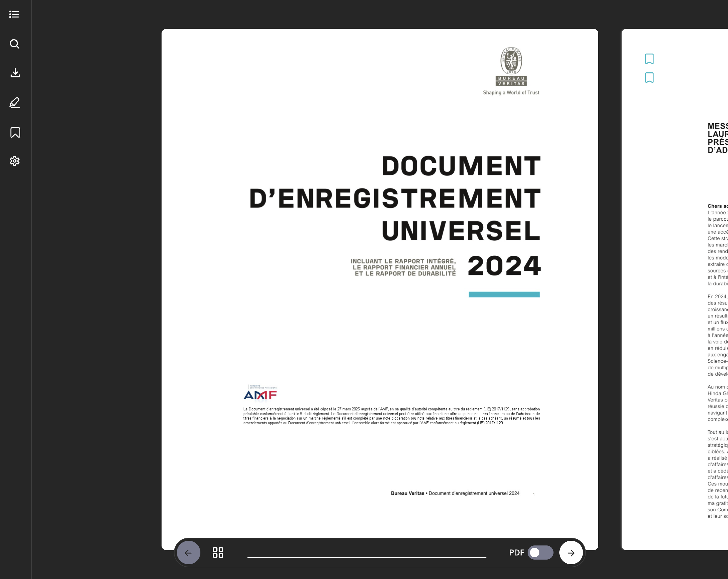Select the annotation pen icon
Viewport: 728px width, 579px height.
pyautogui.click(x=15, y=103)
